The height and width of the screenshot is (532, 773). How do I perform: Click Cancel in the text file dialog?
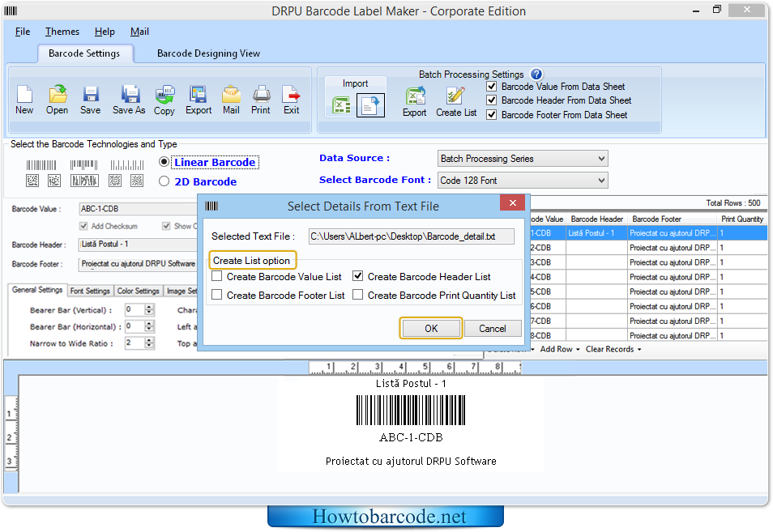493,329
